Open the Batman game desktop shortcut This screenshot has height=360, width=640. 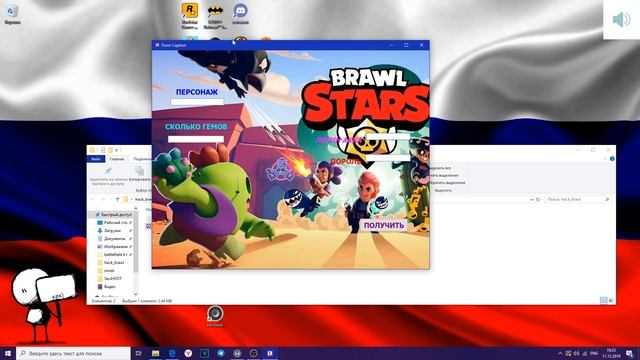tap(215, 16)
